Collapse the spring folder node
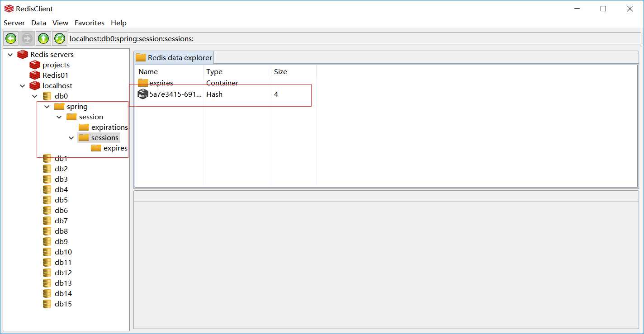The height and width of the screenshot is (334, 644). coord(47,107)
